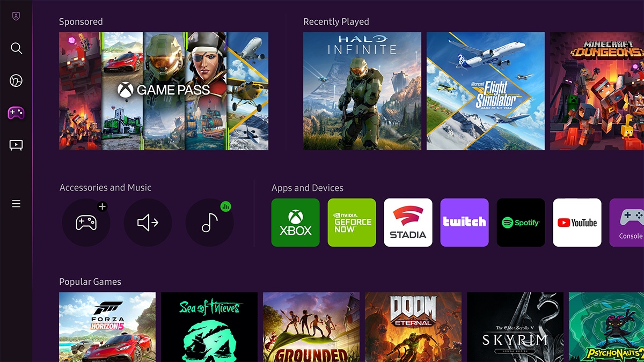This screenshot has width=644, height=362.
Task: Open the Media TV icon in the sidebar
Action: 16,145
